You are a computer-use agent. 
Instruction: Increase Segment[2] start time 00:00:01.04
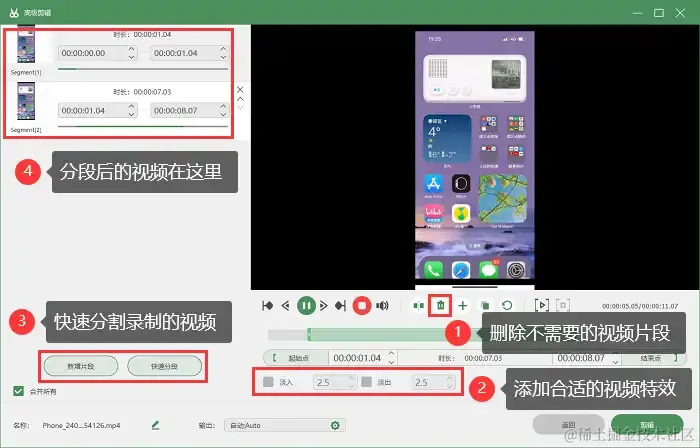click(x=131, y=107)
